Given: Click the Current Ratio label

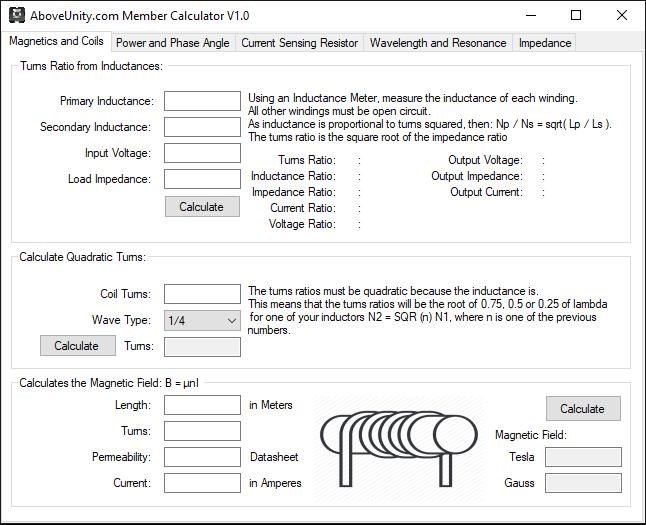Looking at the screenshot, I should click(x=303, y=208).
